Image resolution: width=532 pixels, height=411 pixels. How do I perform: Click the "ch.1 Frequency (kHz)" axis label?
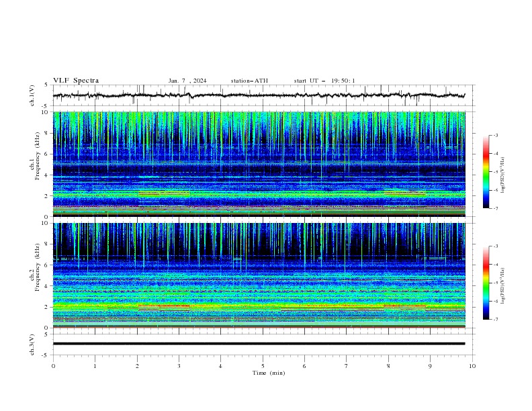(x=36, y=154)
